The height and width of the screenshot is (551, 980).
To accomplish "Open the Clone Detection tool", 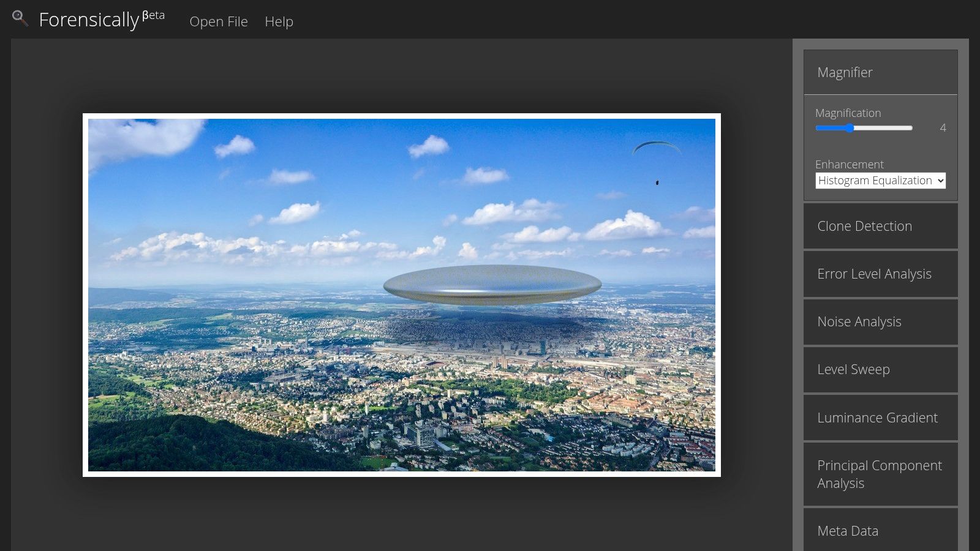I will 880,226.
